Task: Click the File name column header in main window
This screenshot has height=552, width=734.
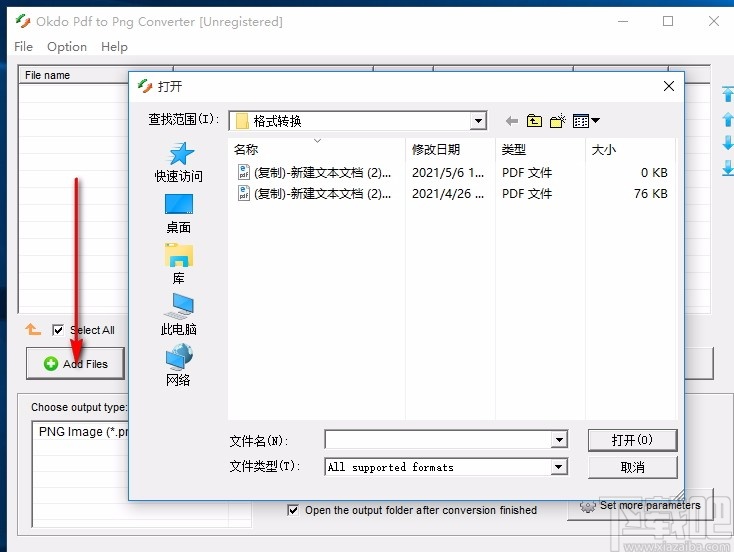Action: point(73,75)
